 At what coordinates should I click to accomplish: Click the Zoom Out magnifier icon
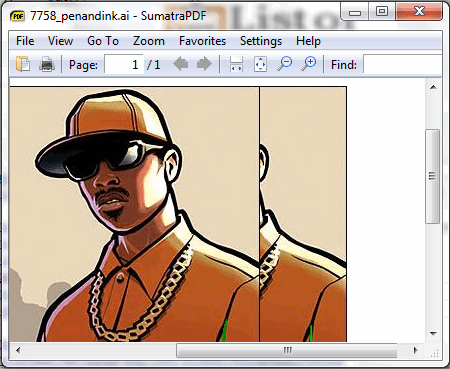tap(284, 63)
